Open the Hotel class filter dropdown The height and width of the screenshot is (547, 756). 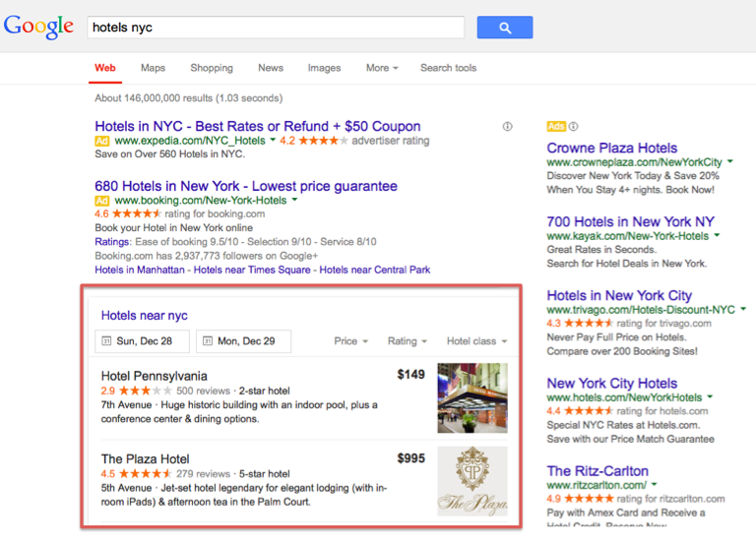[x=476, y=341]
